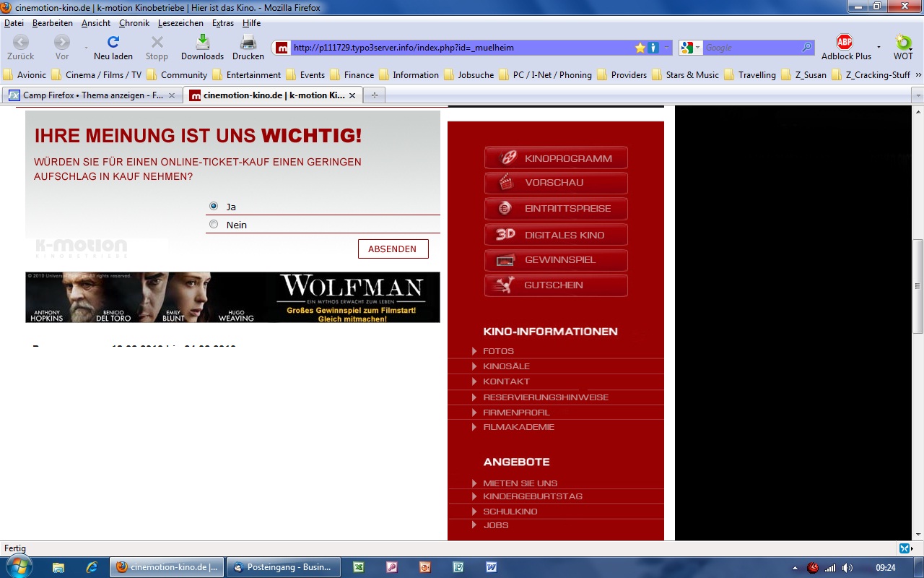Click the blue info icon in address bar
Viewport: 924px width, 578px height.
[653, 48]
